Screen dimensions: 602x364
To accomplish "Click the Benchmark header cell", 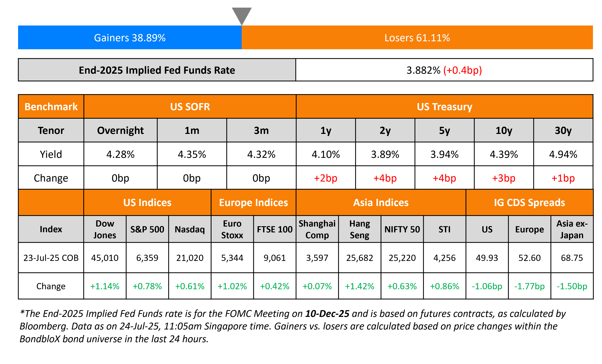I will [x=51, y=107].
